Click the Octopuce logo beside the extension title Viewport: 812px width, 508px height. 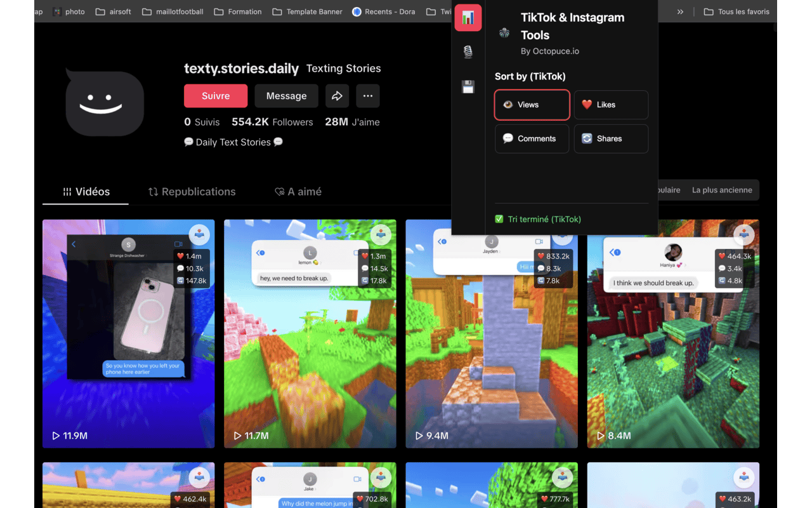pos(504,33)
